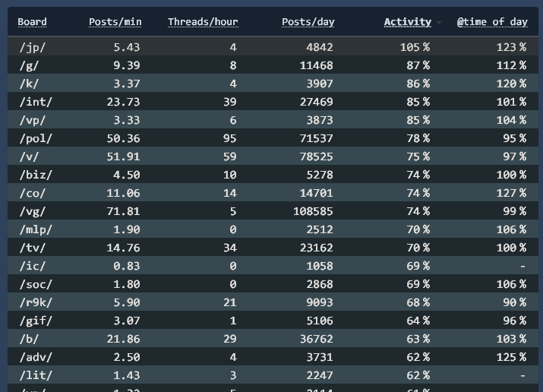543x392 pixels.
Task: Click 71.81 posts/min value for /vg/
Action: pyautogui.click(x=123, y=211)
